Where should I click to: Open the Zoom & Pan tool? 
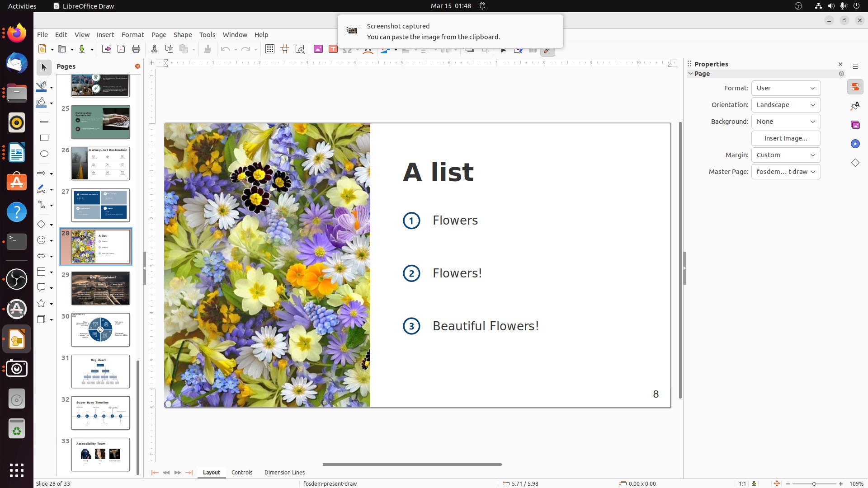301,49
